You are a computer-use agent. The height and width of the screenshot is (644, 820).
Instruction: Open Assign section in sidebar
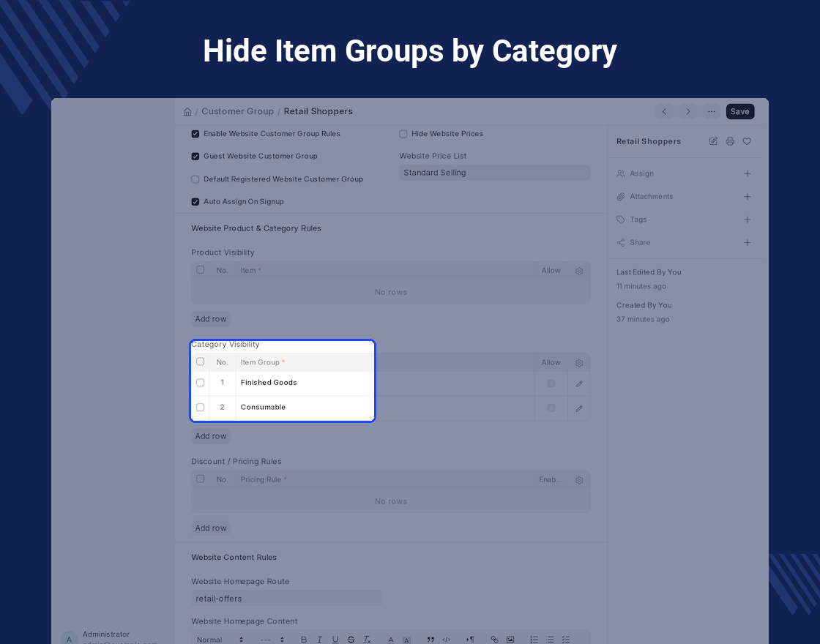coord(641,173)
